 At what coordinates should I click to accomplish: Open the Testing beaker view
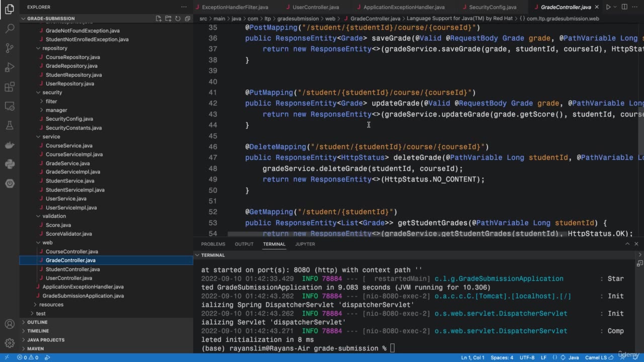click(x=10, y=125)
